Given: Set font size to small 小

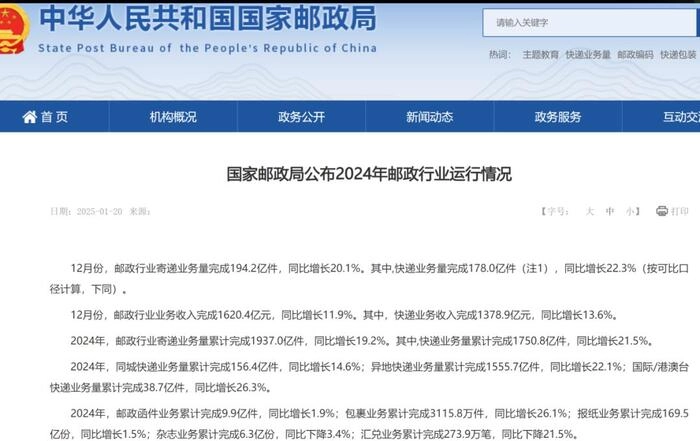Looking at the screenshot, I should click(630, 211).
